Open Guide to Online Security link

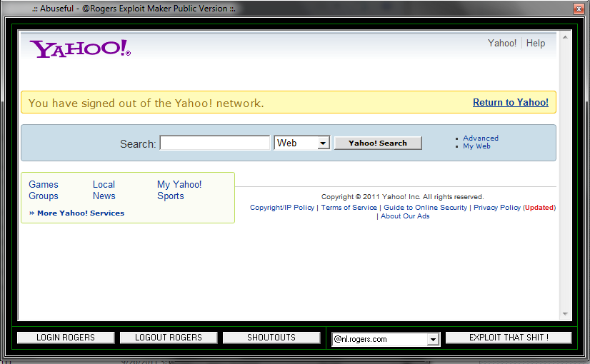(425, 207)
